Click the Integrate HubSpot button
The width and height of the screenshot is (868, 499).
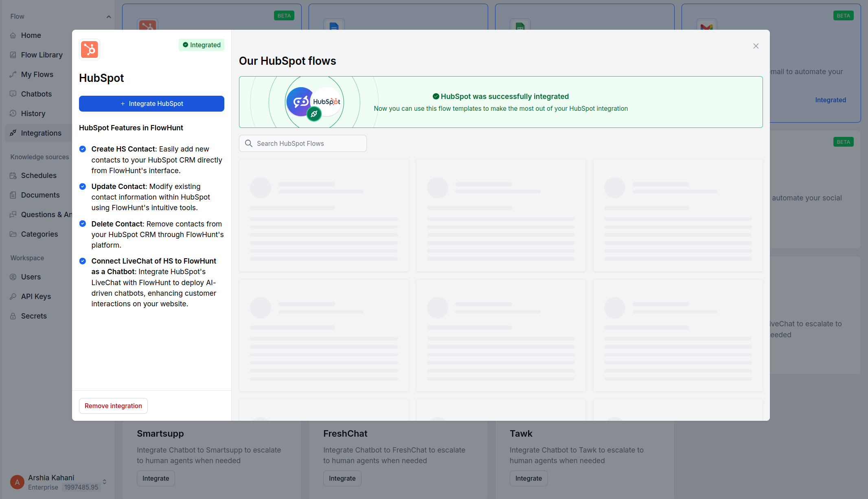coord(151,103)
